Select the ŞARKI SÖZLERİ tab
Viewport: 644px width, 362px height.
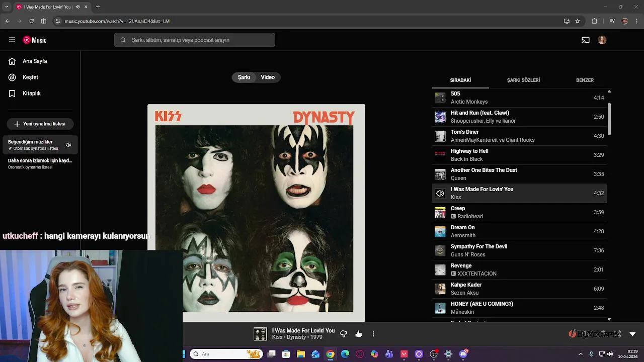(x=523, y=80)
